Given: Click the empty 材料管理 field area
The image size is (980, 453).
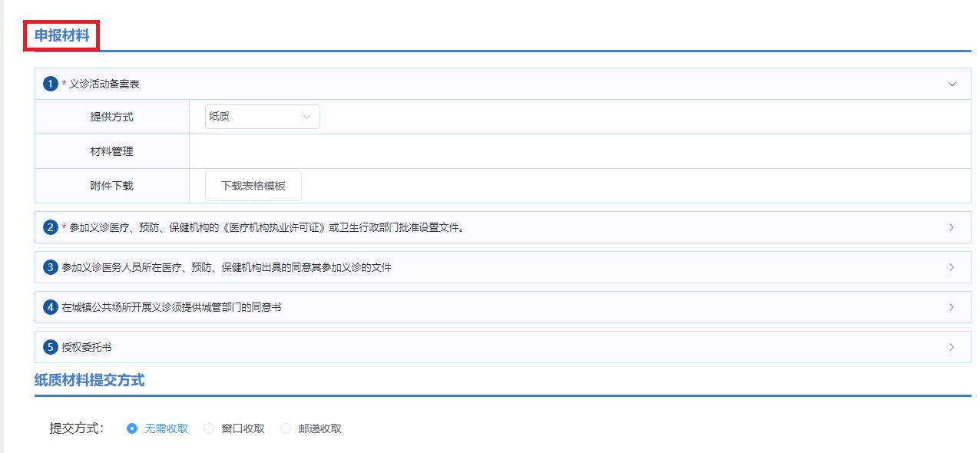Looking at the screenshot, I should 579,151.
